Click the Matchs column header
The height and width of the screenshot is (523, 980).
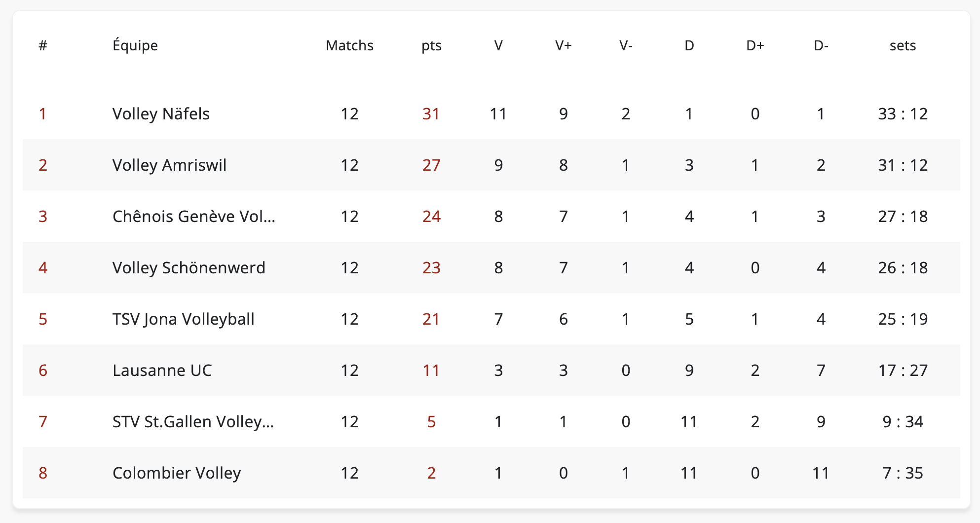(349, 45)
